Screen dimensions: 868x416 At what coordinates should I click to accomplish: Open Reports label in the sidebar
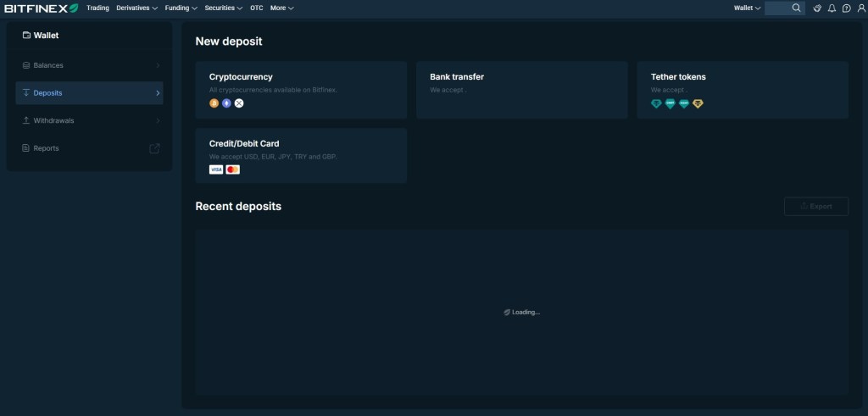pyautogui.click(x=46, y=148)
